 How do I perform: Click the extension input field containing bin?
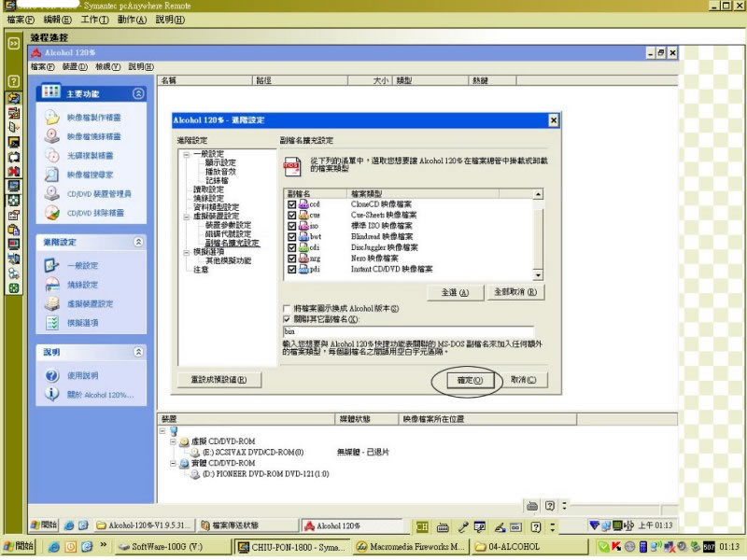click(x=408, y=331)
